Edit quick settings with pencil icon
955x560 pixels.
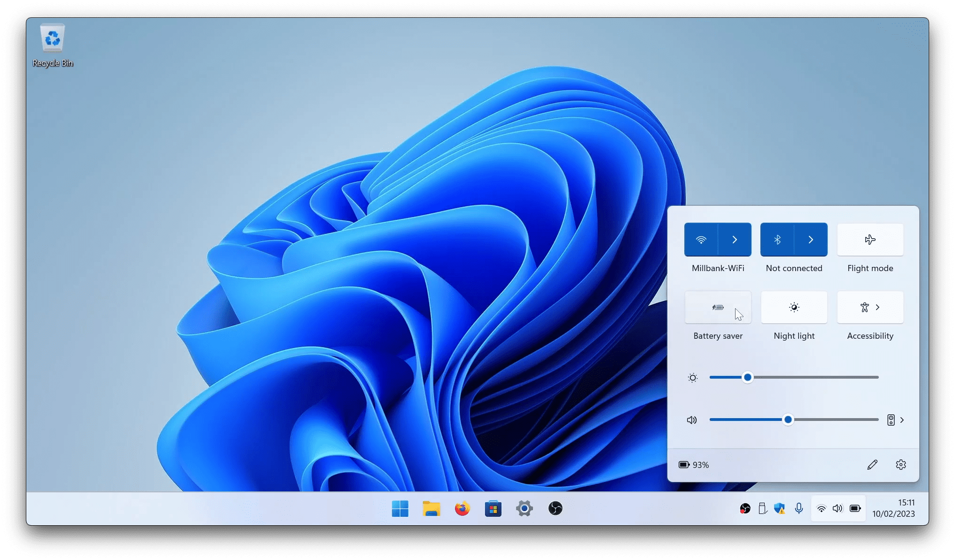pyautogui.click(x=872, y=465)
